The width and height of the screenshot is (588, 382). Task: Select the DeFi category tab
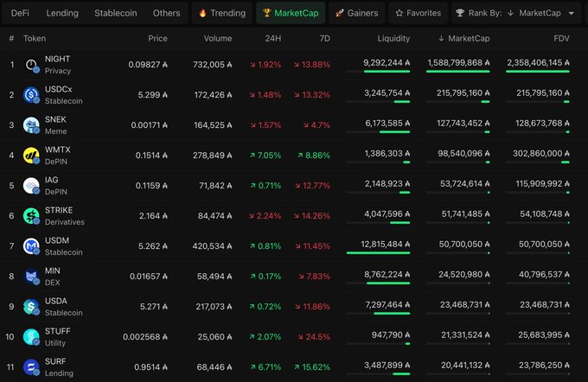point(20,13)
